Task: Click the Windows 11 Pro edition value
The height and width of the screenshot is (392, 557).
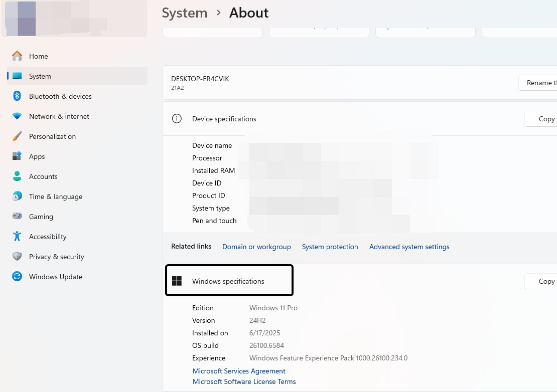Action: point(273,308)
